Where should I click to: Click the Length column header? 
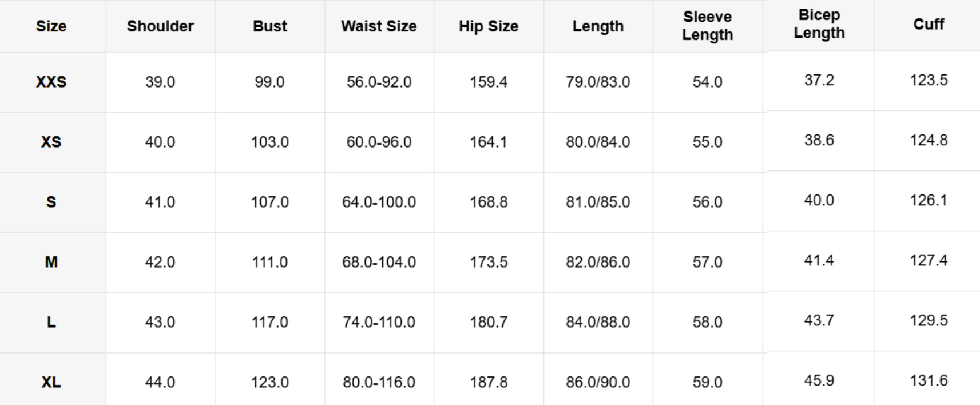pyautogui.click(x=598, y=26)
